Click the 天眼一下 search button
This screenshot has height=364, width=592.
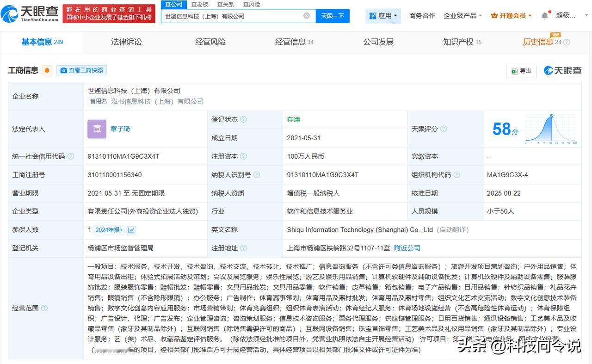[x=333, y=16]
